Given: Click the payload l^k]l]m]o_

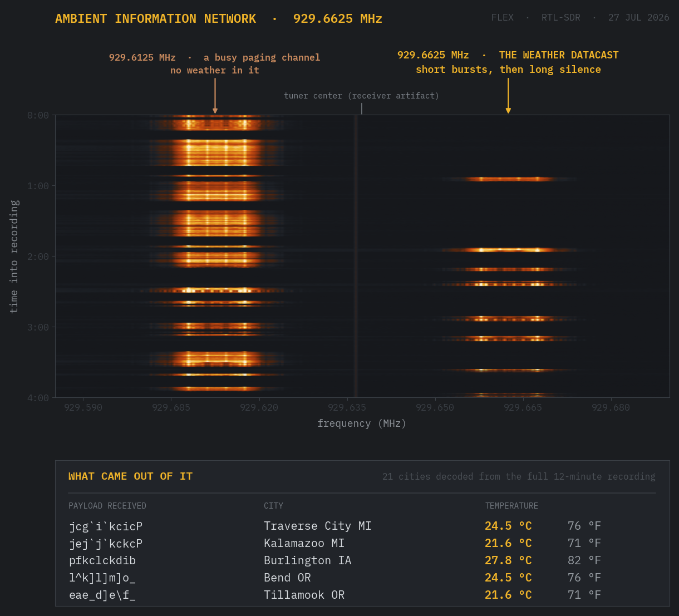Looking at the screenshot, I should click(x=102, y=578).
